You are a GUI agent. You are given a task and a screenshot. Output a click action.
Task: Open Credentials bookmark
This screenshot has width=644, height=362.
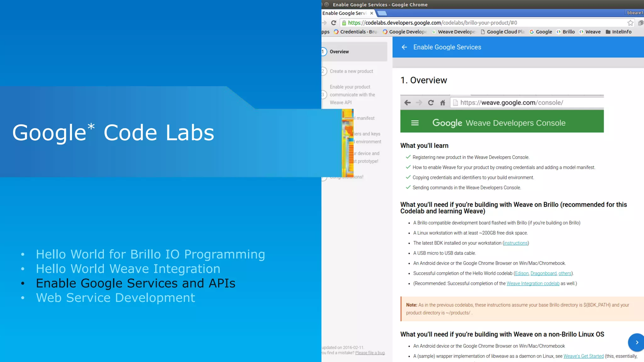click(x=356, y=32)
